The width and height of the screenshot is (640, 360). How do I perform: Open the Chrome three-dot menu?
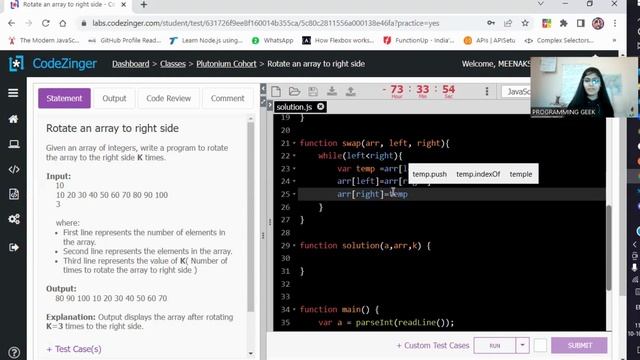(x=615, y=23)
